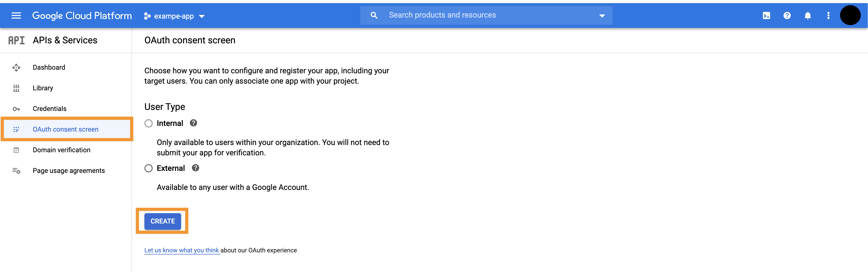Open the Dashboard sidebar item
The image size is (868, 272).
tap(49, 67)
